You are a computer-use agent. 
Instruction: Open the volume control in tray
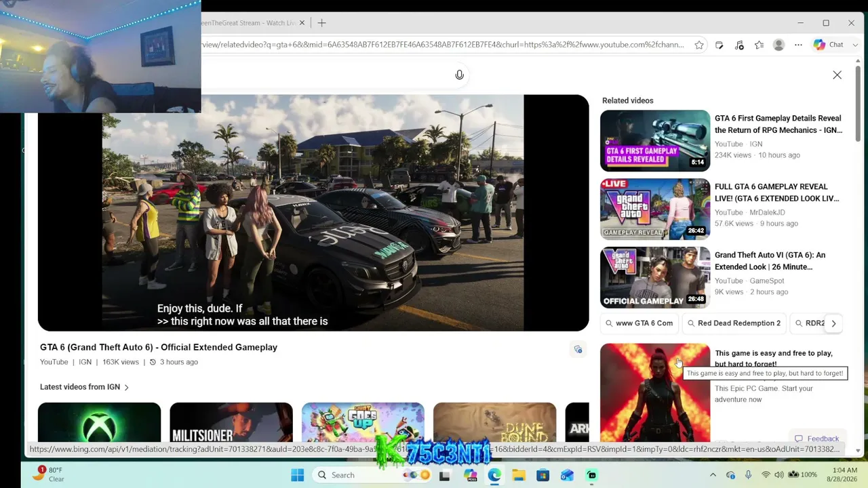(778, 475)
